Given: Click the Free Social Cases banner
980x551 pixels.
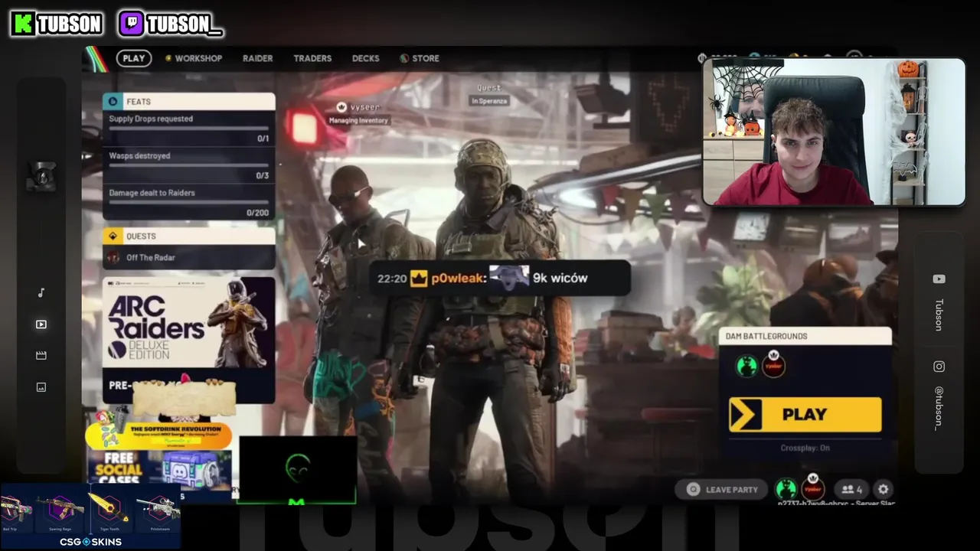Looking at the screenshot, I should click(158, 468).
